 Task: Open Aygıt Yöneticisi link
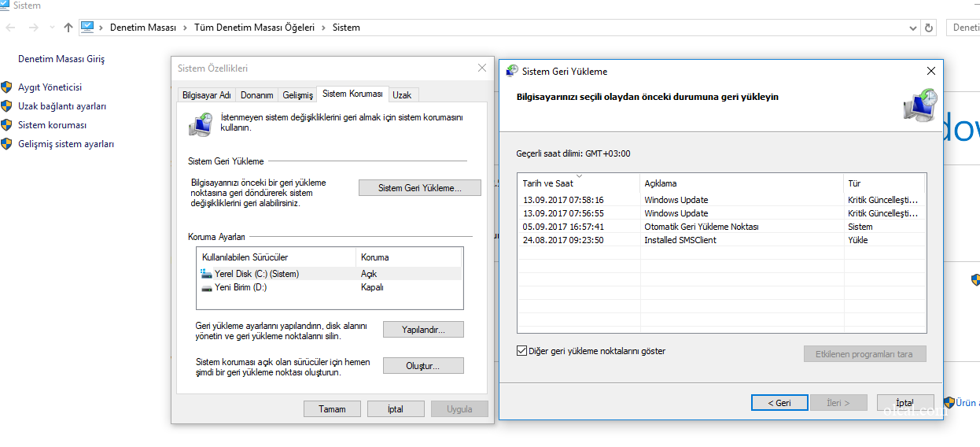click(50, 87)
